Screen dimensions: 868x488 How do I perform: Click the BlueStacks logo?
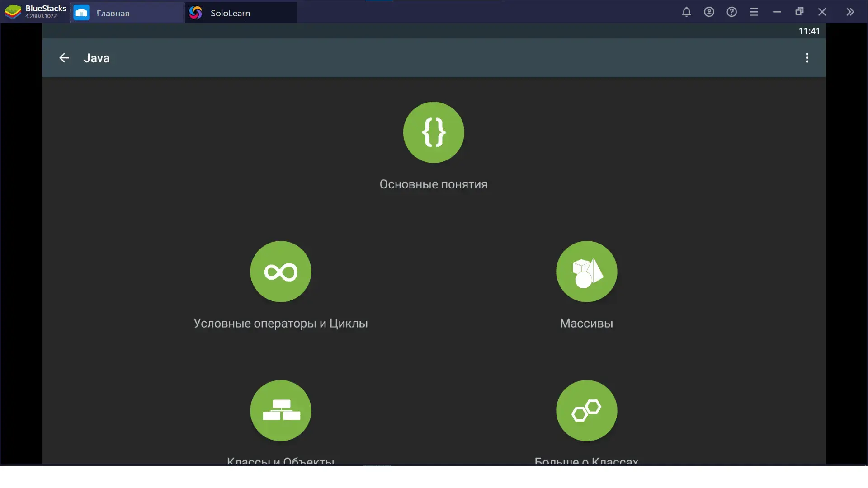[13, 12]
